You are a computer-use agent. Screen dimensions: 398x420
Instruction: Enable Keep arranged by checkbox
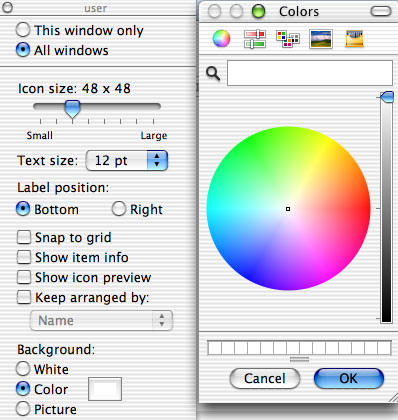coord(24,297)
